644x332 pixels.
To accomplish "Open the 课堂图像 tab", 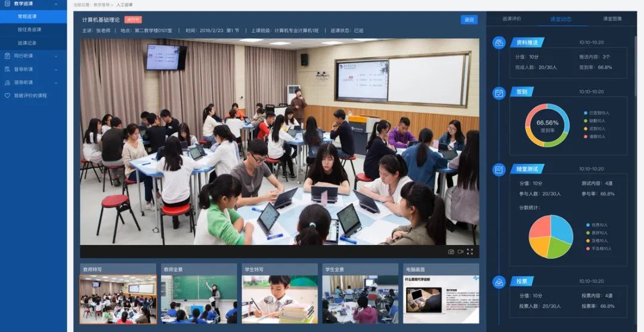I will coord(612,19).
